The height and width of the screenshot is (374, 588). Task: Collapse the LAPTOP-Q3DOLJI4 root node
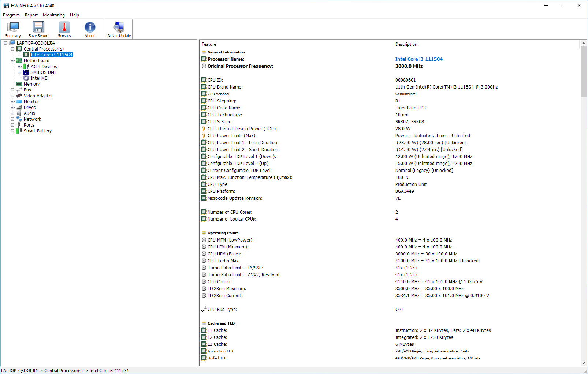click(x=5, y=43)
